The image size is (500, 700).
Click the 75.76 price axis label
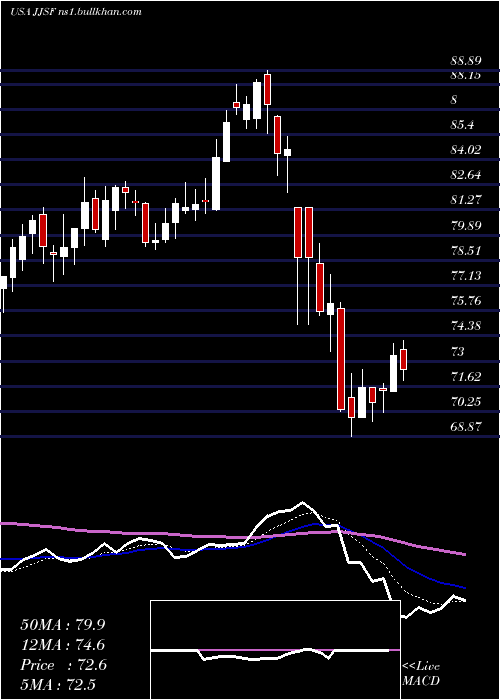click(465, 300)
